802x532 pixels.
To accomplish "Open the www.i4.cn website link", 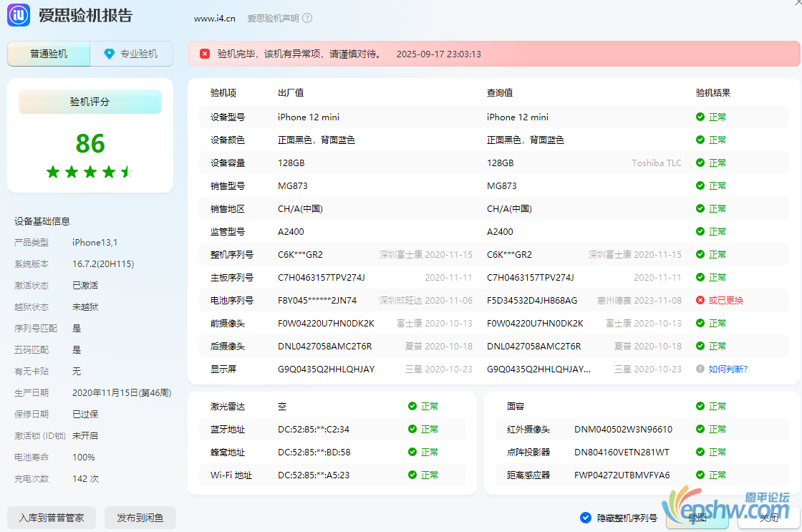I will click(214, 19).
